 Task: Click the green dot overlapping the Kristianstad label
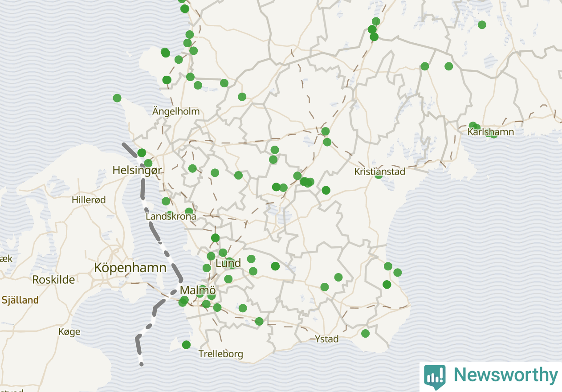coord(379,175)
